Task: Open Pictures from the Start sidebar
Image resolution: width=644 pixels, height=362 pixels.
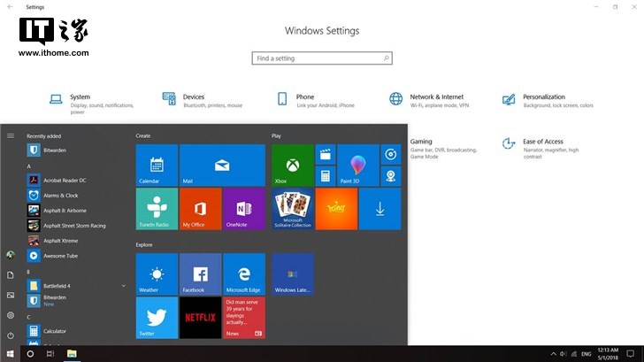Action: 11,295
